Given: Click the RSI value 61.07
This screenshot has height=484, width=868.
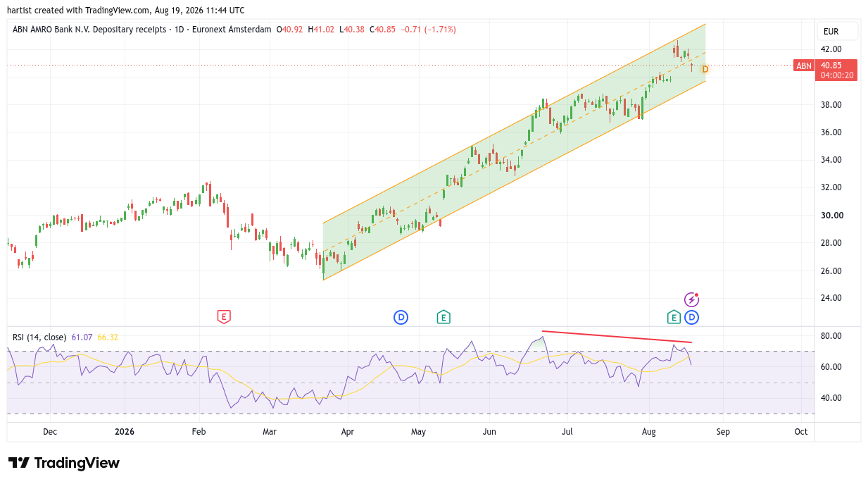Looking at the screenshot, I should click(81, 337).
